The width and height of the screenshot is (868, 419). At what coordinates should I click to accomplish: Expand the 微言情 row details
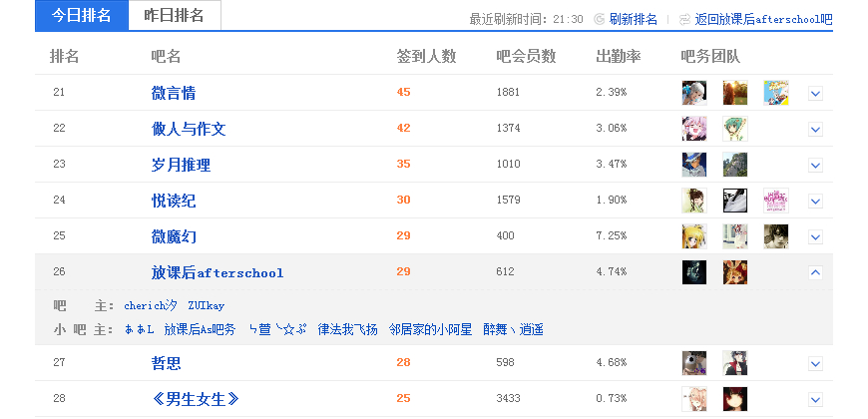click(815, 94)
